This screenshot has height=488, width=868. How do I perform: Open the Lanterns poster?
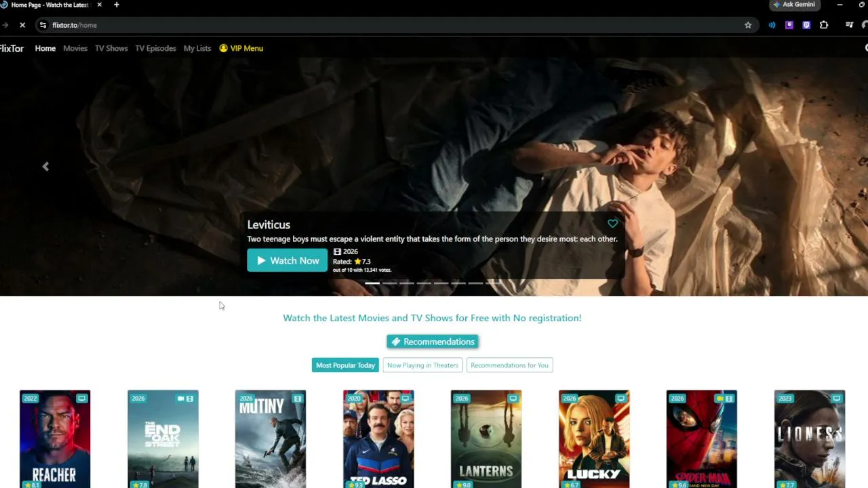tap(486, 439)
